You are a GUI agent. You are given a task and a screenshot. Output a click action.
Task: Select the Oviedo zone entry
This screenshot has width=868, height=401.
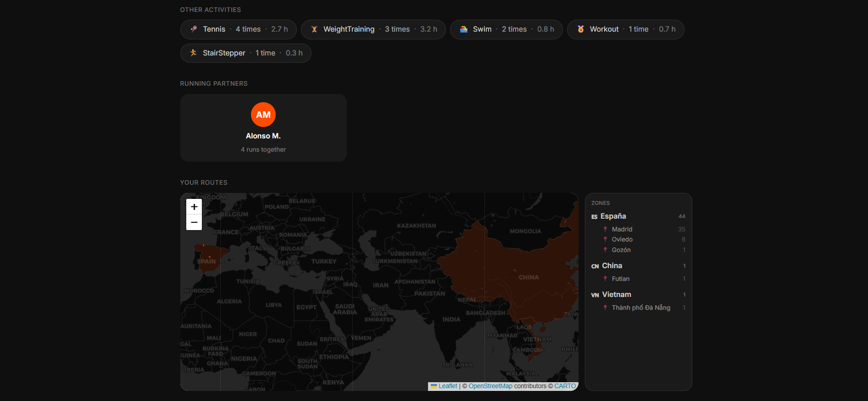pyautogui.click(x=622, y=239)
